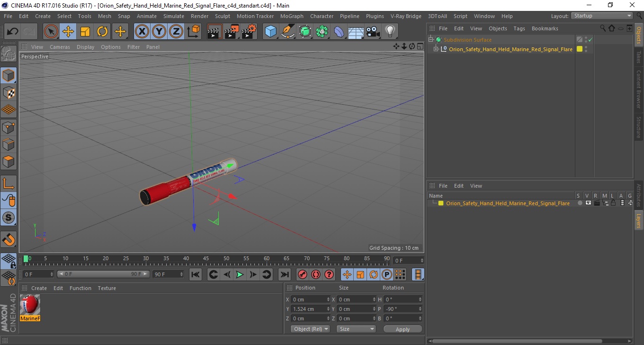Open Size mode dropdown
Screen dimensions: 644x345
click(x=356, y=329)
